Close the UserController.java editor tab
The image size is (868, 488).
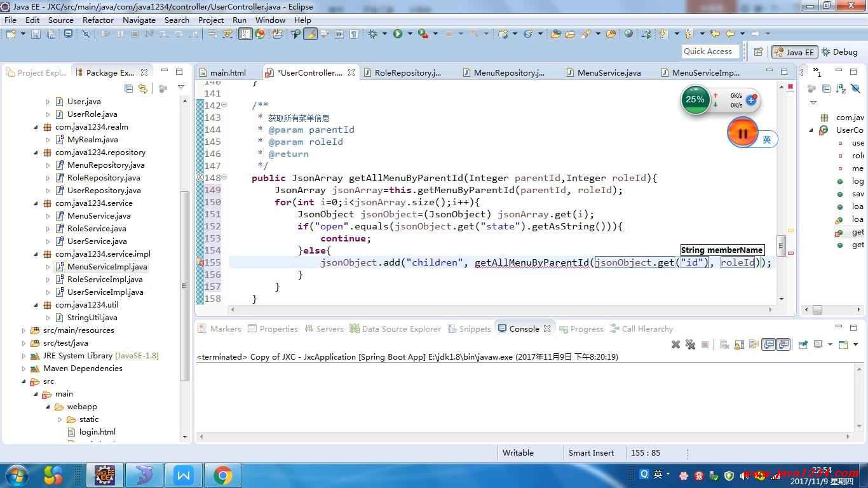click(x=351, y=72)
